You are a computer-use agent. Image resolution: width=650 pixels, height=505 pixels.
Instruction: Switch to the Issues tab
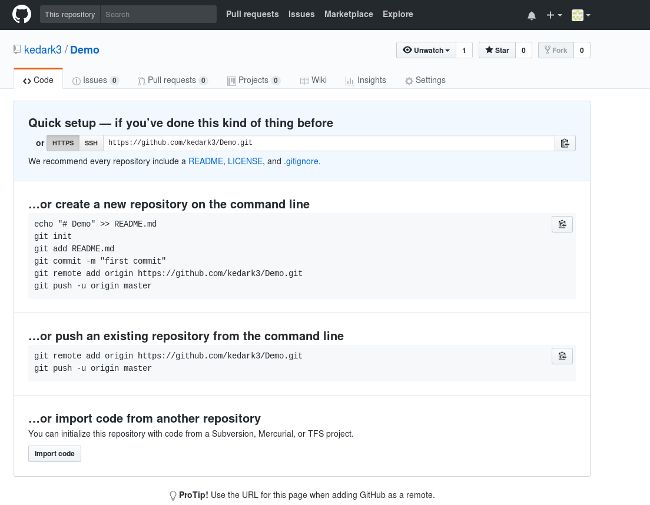(95, 80)
